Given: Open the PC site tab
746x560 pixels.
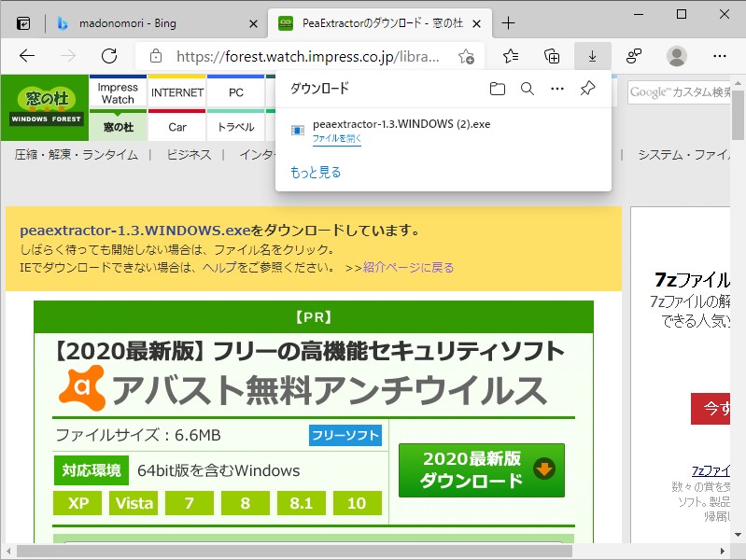Looking at the screenshot, I should tap(236, 92).
